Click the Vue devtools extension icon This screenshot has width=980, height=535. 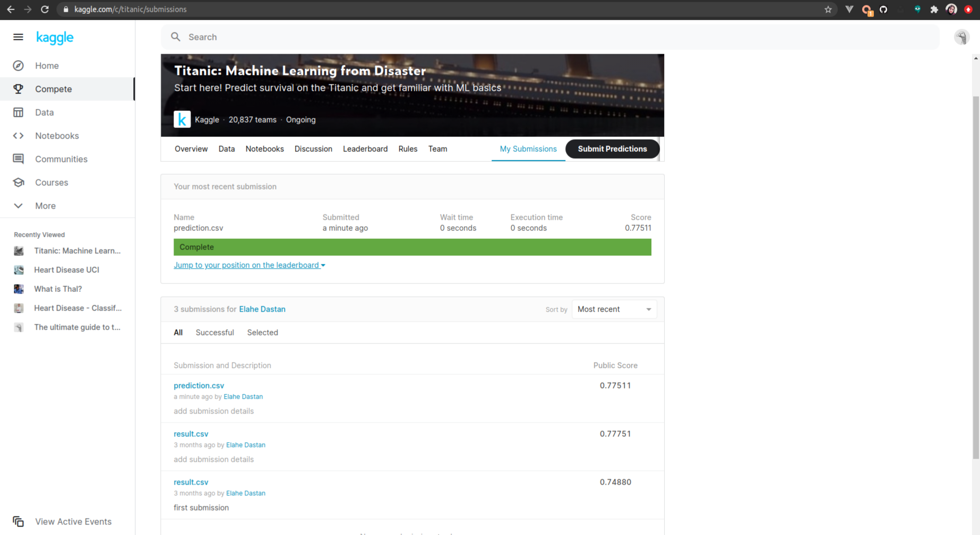(x=849, y=10)
